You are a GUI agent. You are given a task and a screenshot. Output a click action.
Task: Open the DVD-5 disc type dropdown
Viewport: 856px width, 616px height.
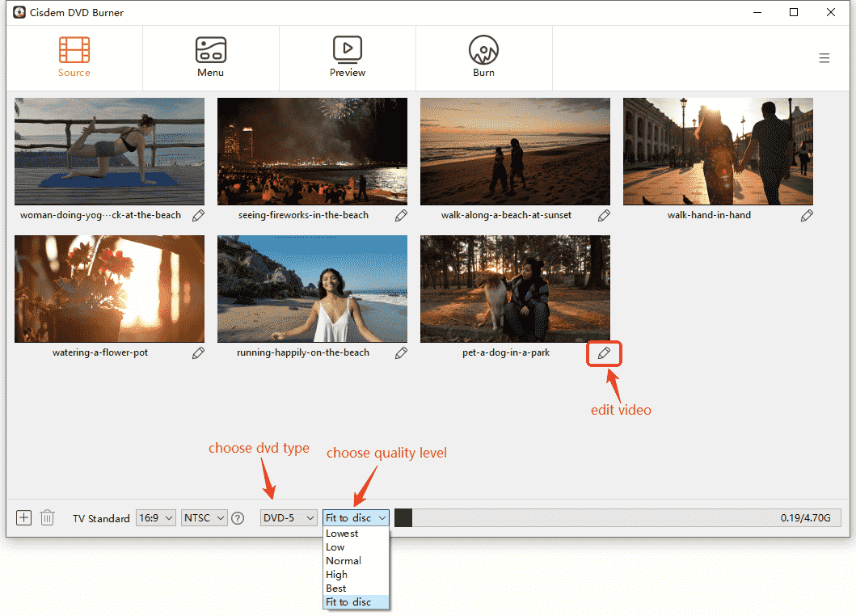(289, 517)
